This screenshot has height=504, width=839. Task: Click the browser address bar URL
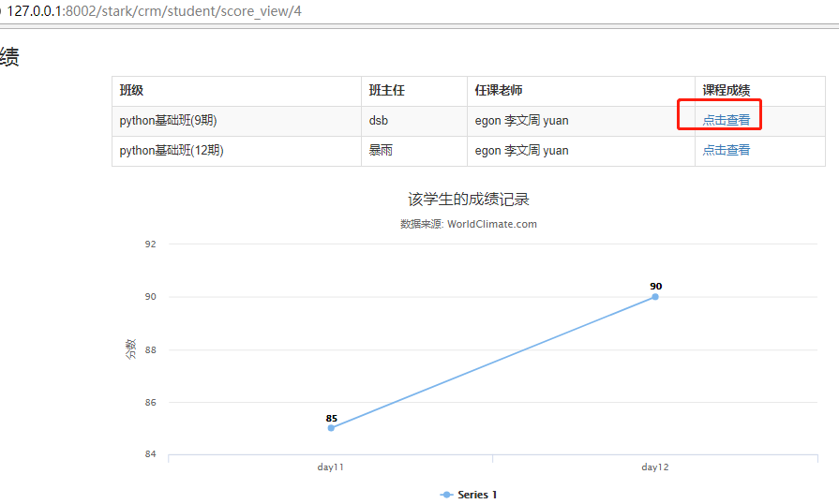tap(154, 11)
